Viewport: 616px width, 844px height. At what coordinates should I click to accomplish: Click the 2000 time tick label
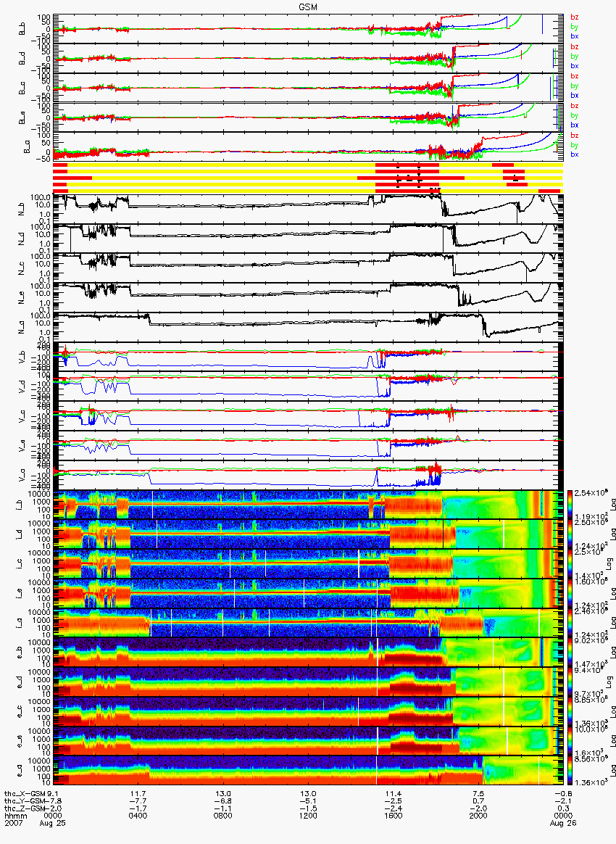[478, 815]
